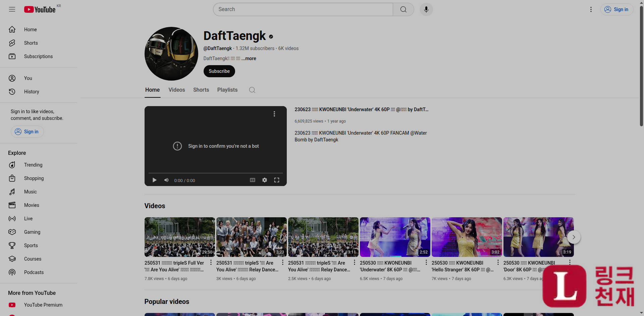Open Sports under Explore
The width and height of the screenshot is (644, 316).
pyautogui.click(x=39, y=245)
